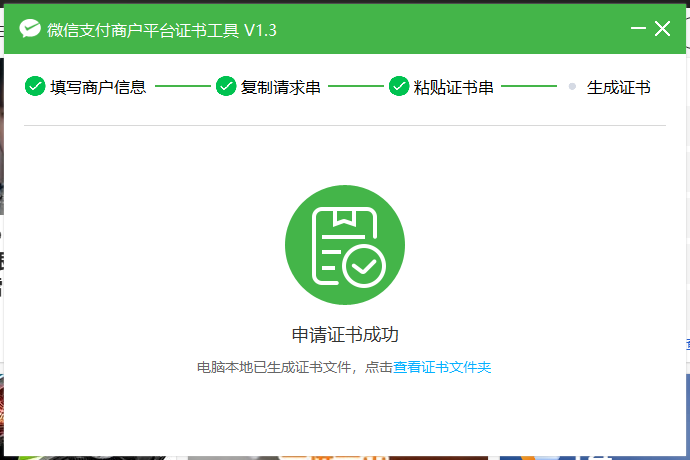Click progress line between 粘贴证书串 and 生成证书

click(x=528, y=87)
